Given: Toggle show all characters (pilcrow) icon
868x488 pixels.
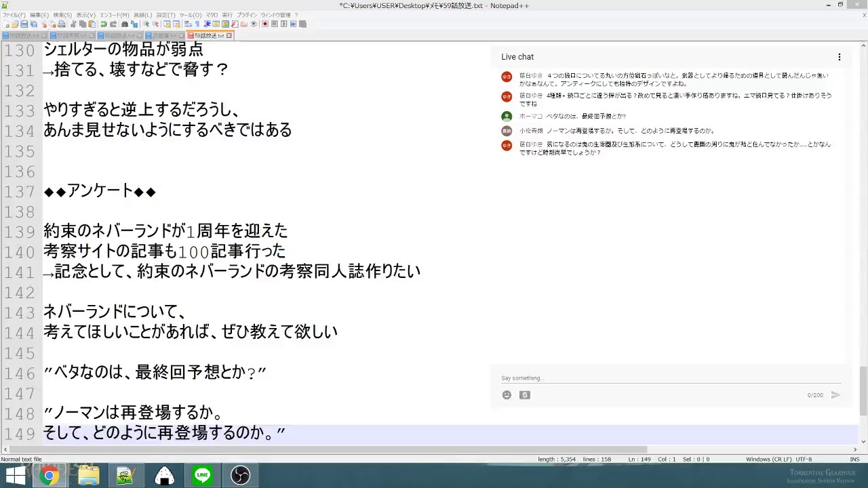Looking at the screenshot, I should pyautogui.click(x=197, y=24).
